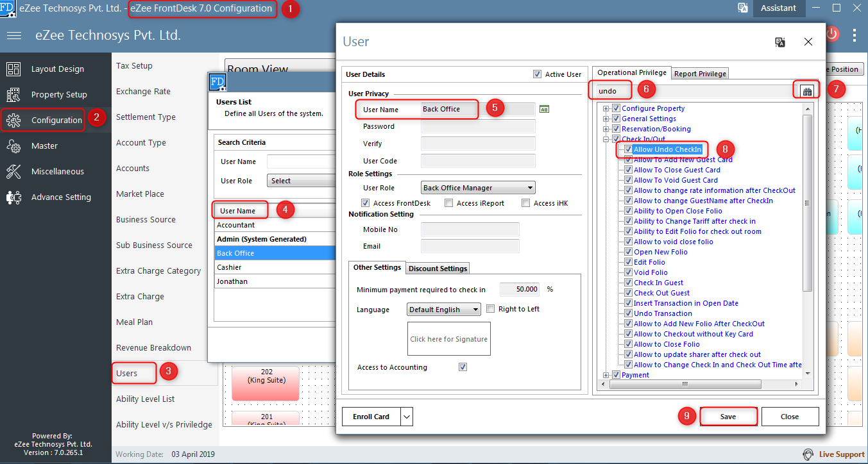Open Tax Setup in configuration menu
This screenshot has height=464, width=868.
click(134, 65)
